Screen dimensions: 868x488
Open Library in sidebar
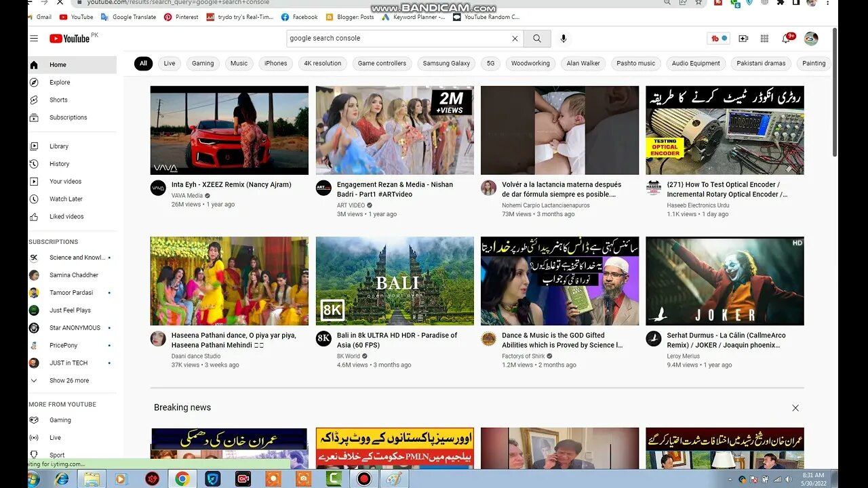72,146
